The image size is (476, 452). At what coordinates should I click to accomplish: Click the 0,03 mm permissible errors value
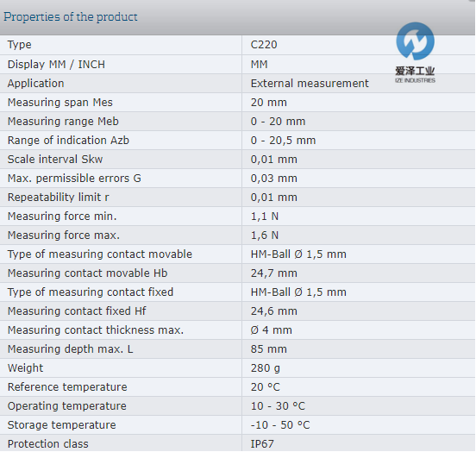(x=274, y=179)
